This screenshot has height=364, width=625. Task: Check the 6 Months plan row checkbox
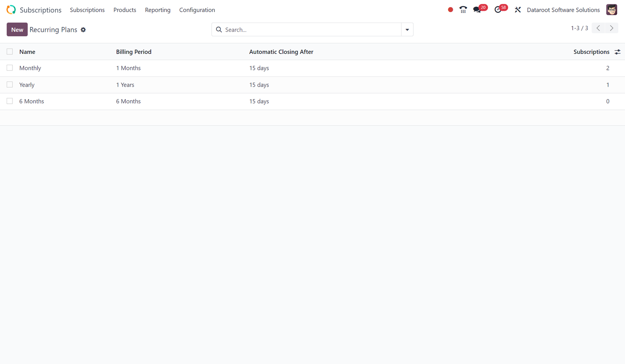[10, 101]
